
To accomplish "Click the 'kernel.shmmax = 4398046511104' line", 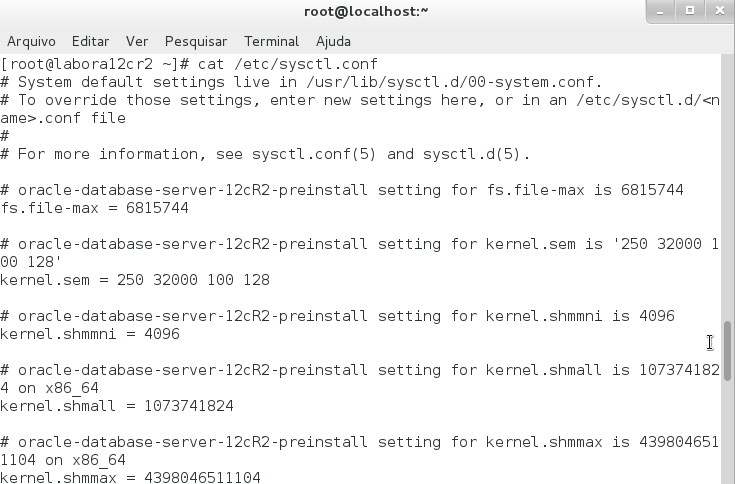I will [130, 478].
